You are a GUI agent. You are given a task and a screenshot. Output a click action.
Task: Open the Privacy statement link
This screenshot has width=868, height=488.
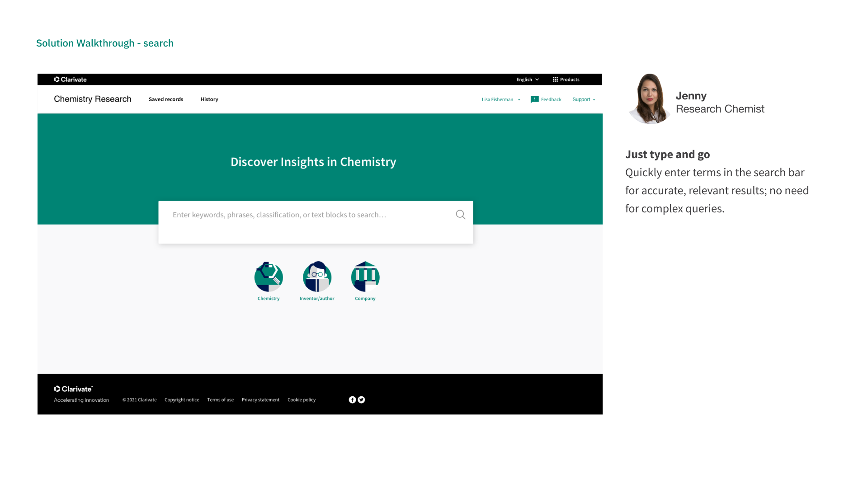[260, 400]
